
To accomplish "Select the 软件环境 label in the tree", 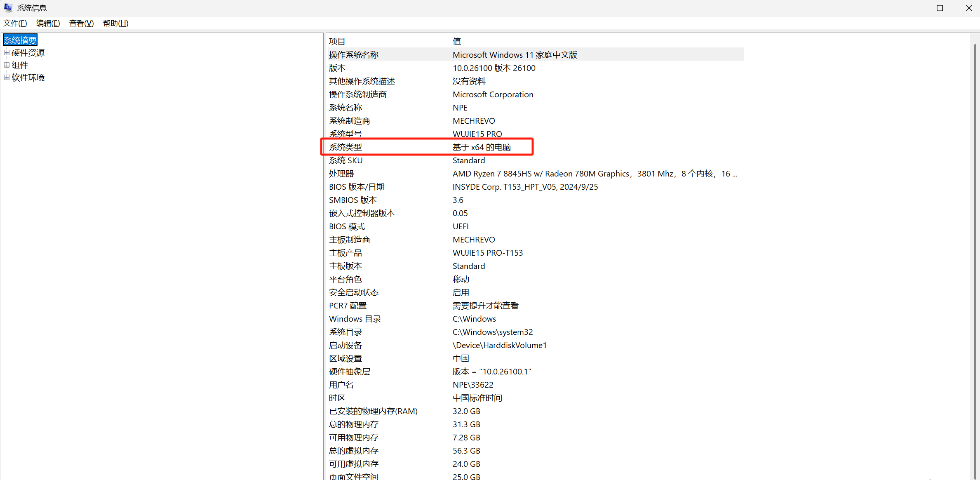I will 28,78.
